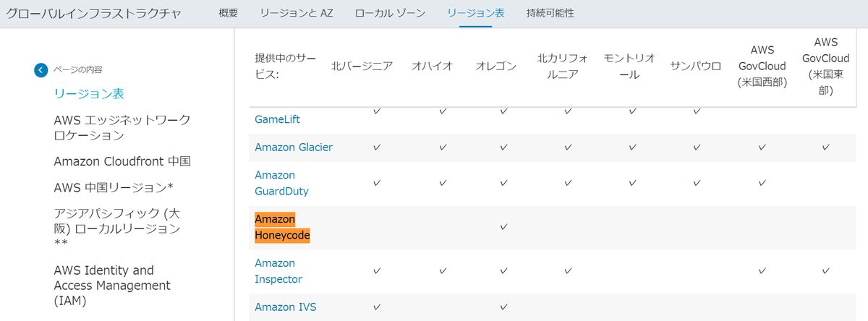
Task: Open the Amazon GuardDuty service link
Action: [x=281, y=183]
